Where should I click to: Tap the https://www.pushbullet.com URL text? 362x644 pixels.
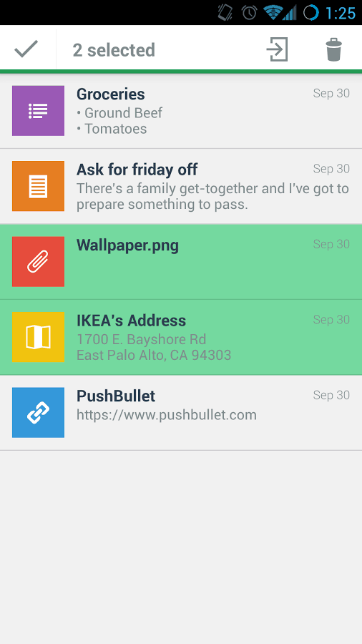click(x=167, y=415)
